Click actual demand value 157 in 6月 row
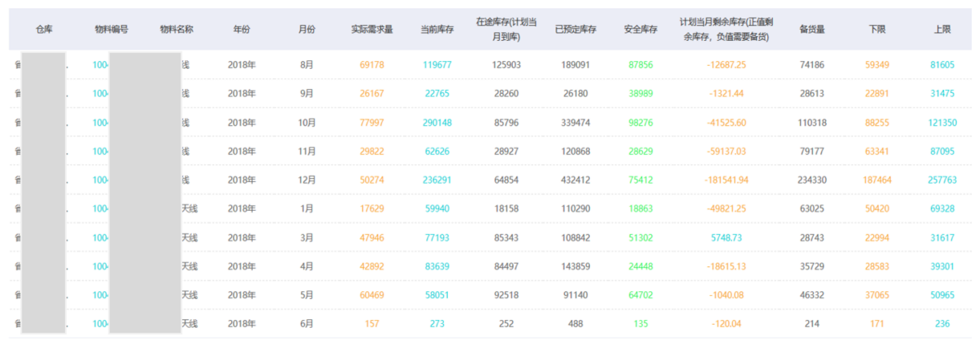 coord(372,324)
